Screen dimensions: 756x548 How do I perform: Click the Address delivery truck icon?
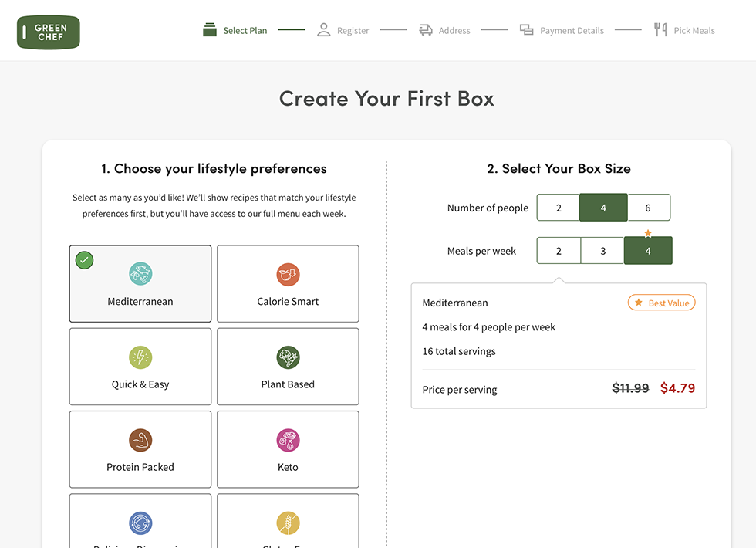(426, 30)
